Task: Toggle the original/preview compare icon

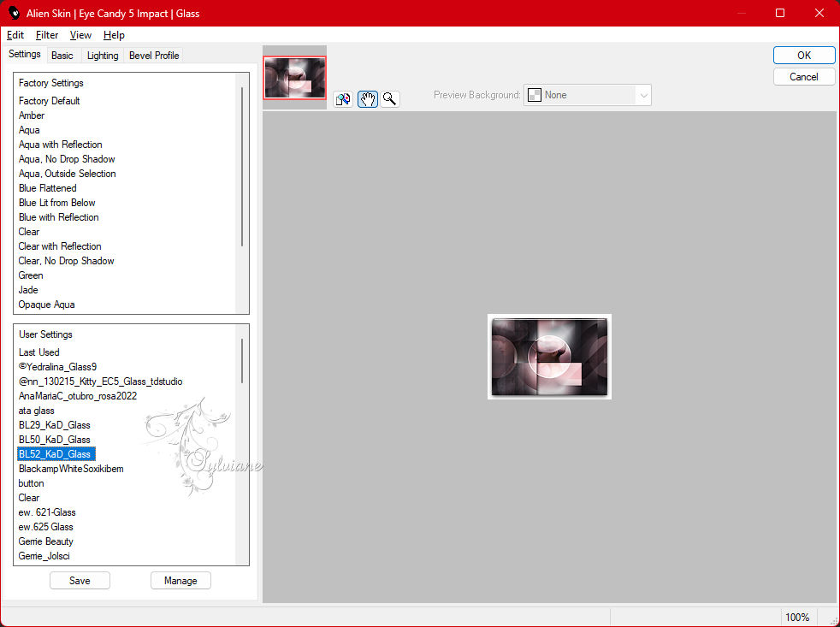Action: (x=343, y=99)
